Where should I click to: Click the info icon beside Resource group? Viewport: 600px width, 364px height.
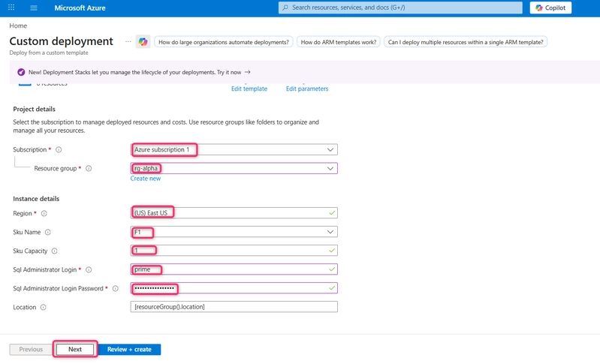point(89,168)
